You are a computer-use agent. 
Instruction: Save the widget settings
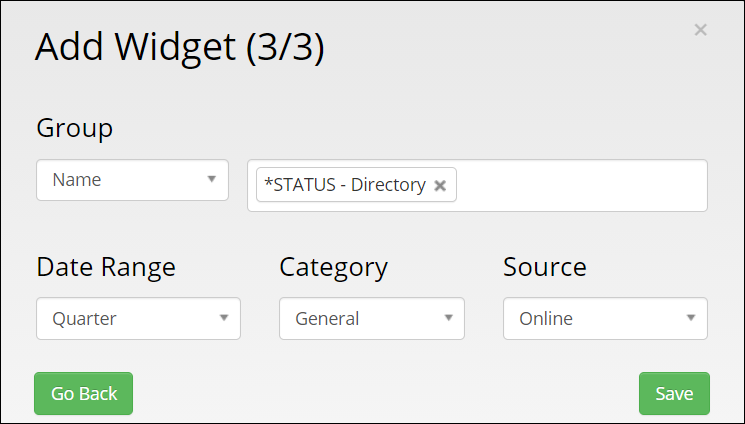pos(674,393)
